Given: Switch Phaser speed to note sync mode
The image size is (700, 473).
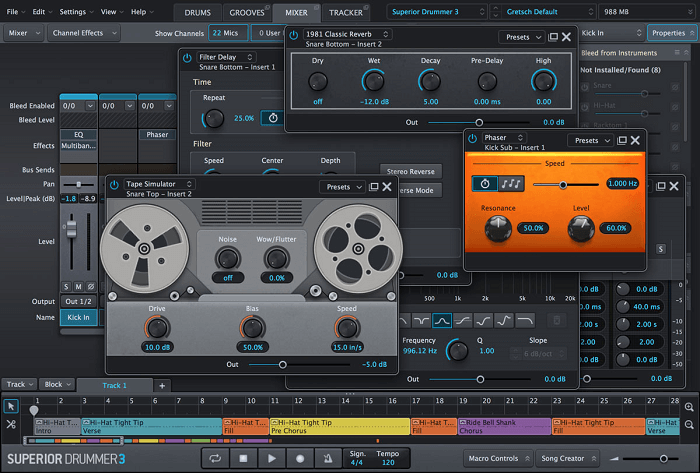Looking at the screenshot, I should (511, 183).
